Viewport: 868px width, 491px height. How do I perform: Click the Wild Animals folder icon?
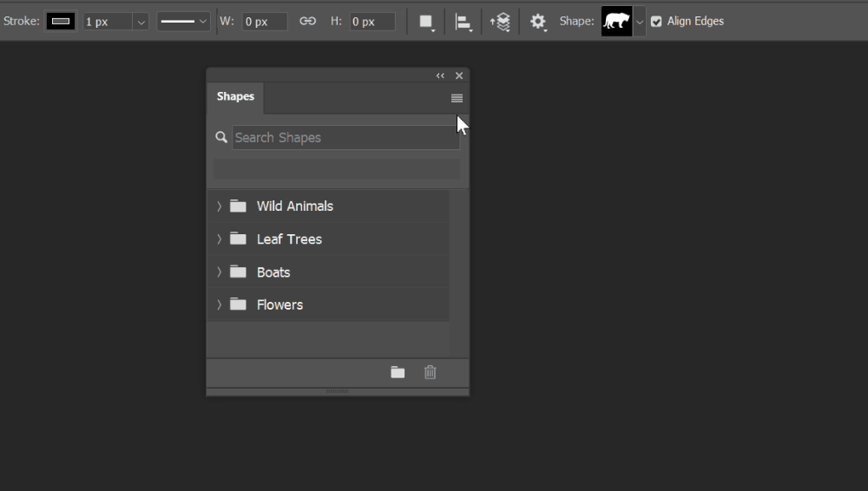pos(238,206)
